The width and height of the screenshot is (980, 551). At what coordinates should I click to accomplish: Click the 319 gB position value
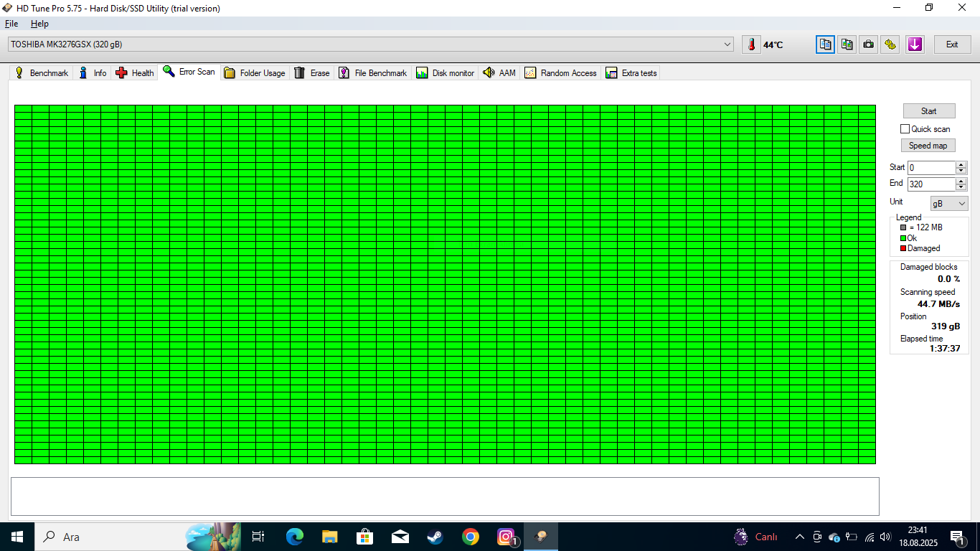point(946,326)
